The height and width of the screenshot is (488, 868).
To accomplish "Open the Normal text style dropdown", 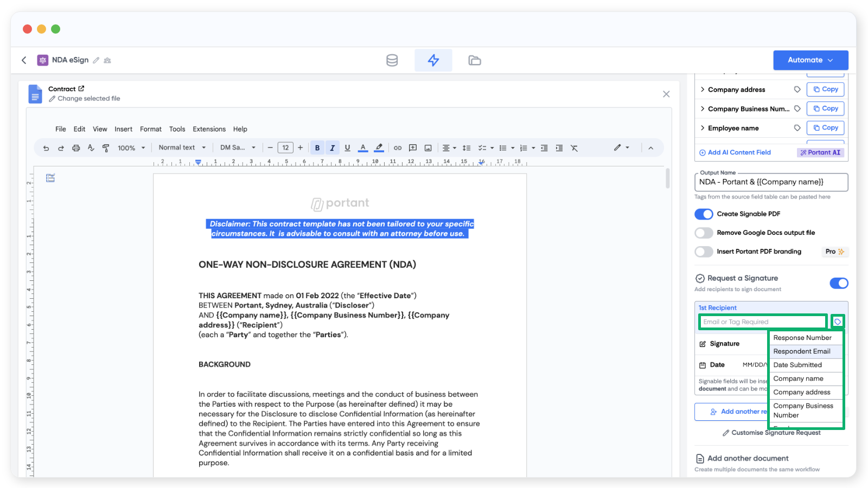I will pos(182,147).
